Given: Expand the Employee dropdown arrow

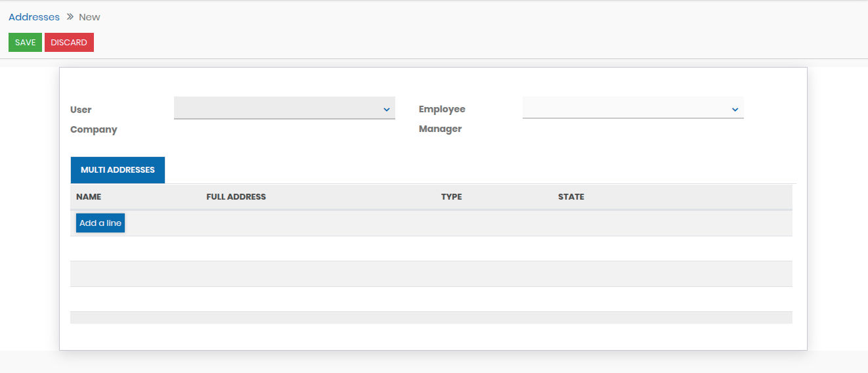Looking at the screenshot, I should click(735, 109).
